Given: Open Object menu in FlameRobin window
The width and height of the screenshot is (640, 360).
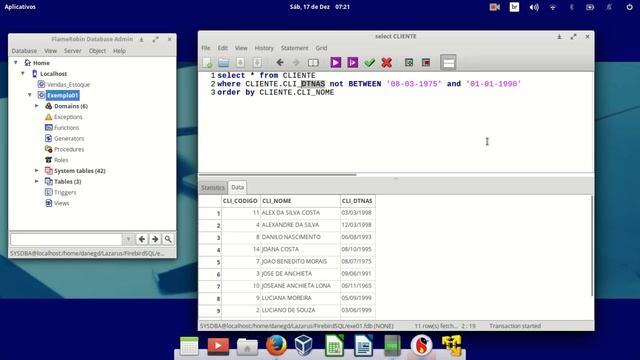Looking at the screenshot, I should pos(97,51).
